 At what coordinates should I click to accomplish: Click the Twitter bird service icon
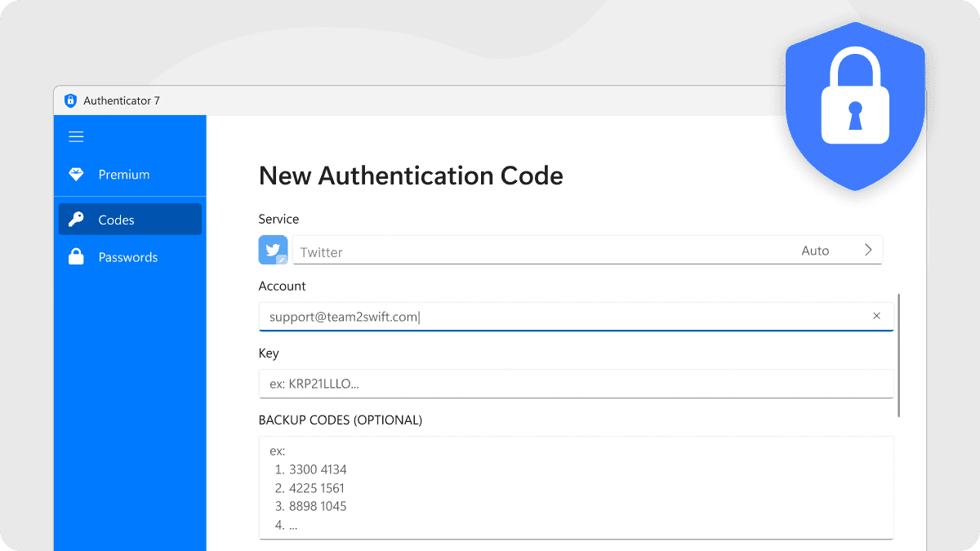[x=273, y=250]
